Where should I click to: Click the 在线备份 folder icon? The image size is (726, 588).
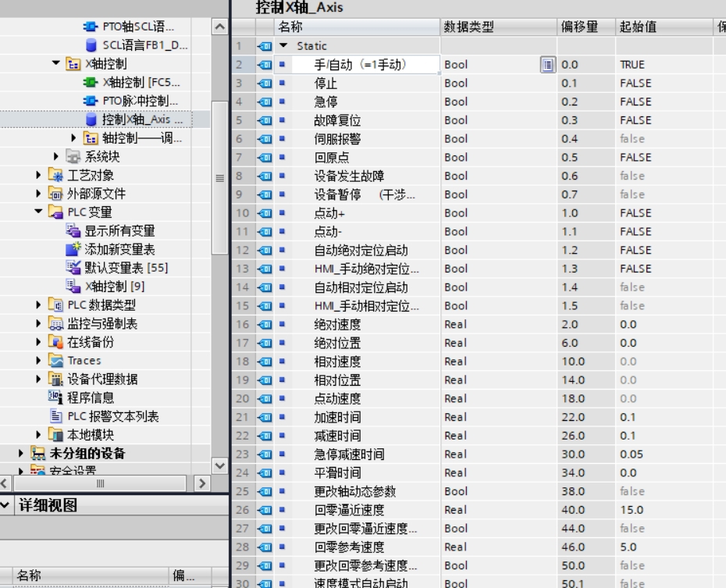click(x=55, y=342)
